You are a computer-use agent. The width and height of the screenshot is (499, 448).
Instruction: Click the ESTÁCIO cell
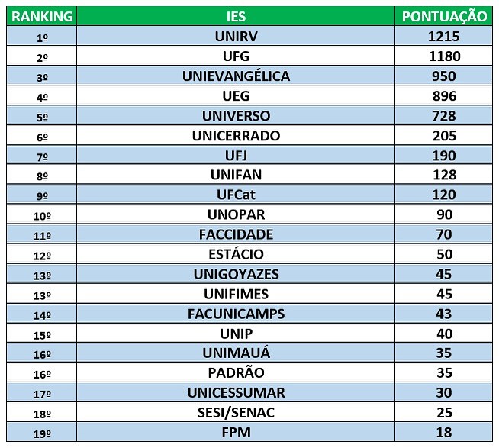coord(236,254)
